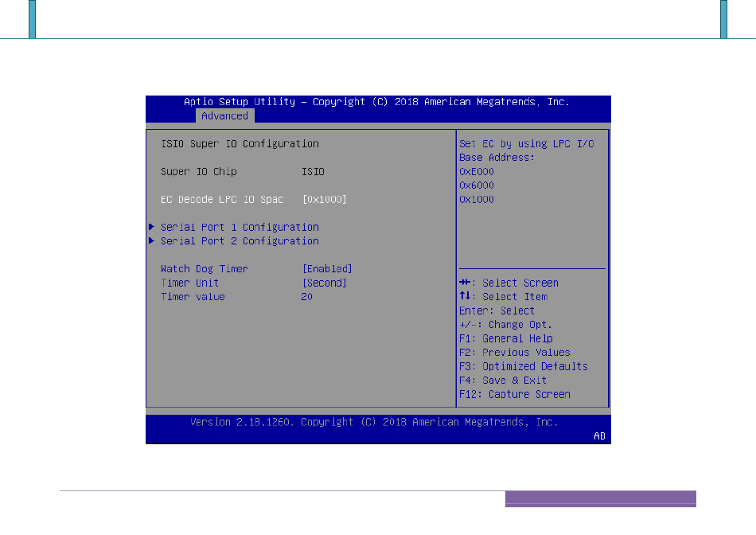The height and width of the screenshot is (535, 756).
Task: Select the Watch Dog Timer label
Action: (x=204, y=269)
